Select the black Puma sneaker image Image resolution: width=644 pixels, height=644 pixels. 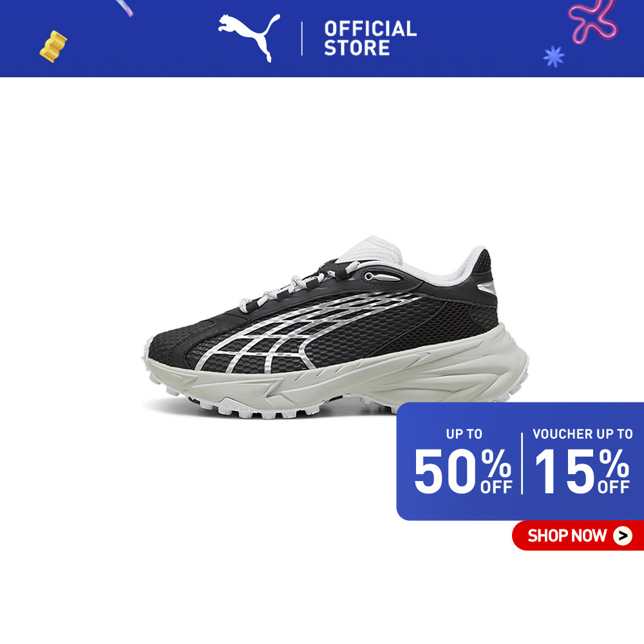(335, 327)
